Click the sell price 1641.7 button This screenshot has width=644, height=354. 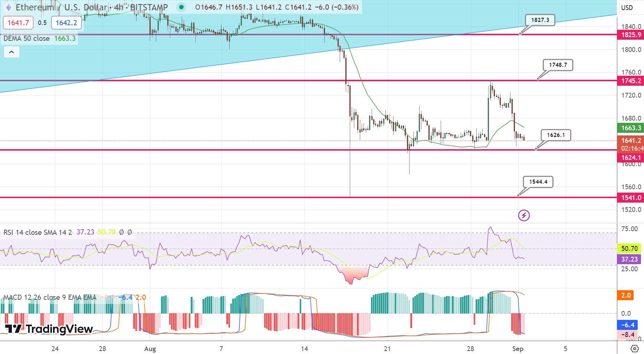pos(18,23)
